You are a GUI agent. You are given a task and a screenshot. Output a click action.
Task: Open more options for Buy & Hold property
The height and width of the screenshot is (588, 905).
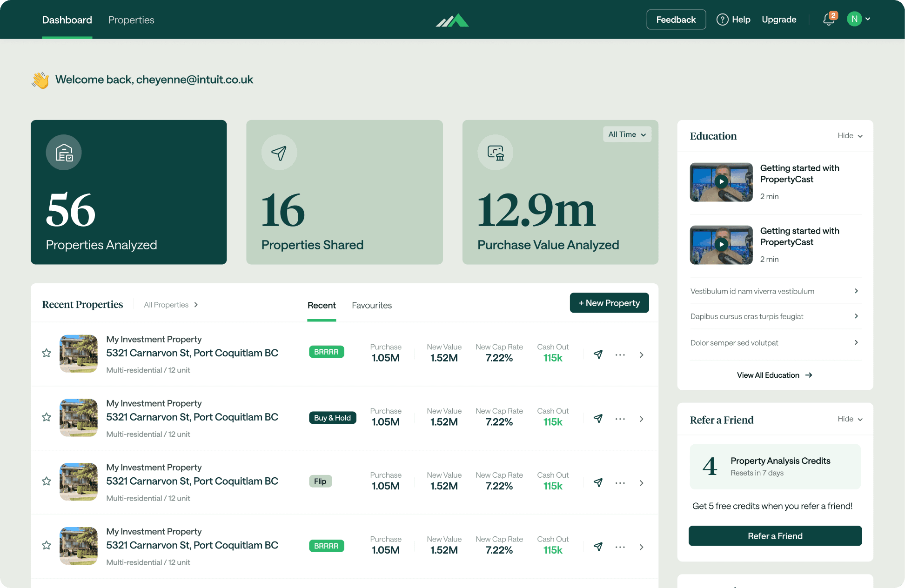(x=620, y=419)
